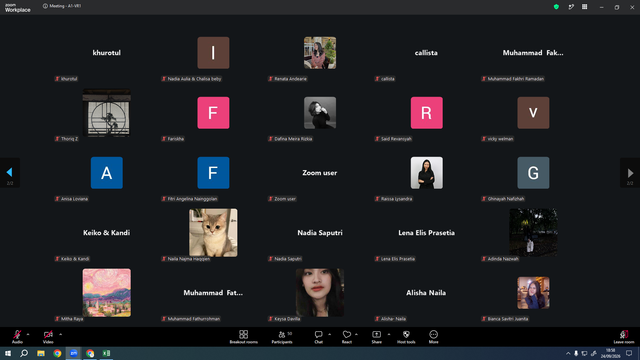This screenshot has height=360, width=640.
Task: Go to next gallery page arrow
Action: pos(630,173)
